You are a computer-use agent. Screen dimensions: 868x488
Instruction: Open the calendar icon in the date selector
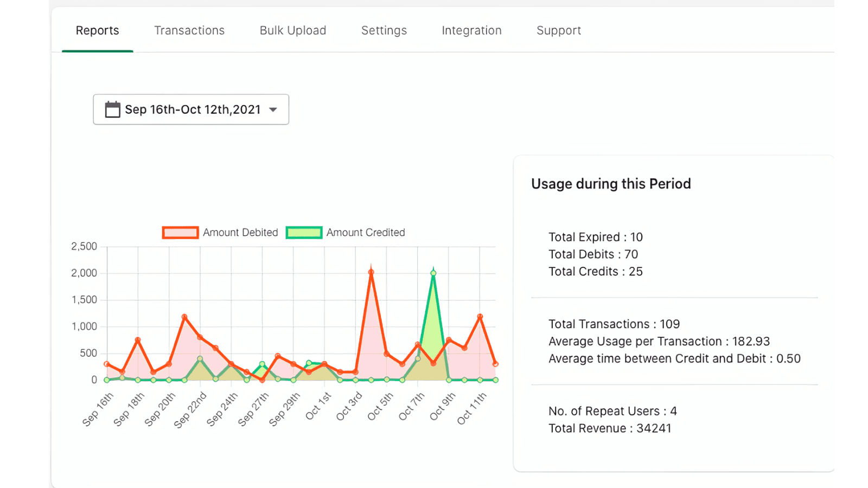pyautogui.click(x=112, y=109)
